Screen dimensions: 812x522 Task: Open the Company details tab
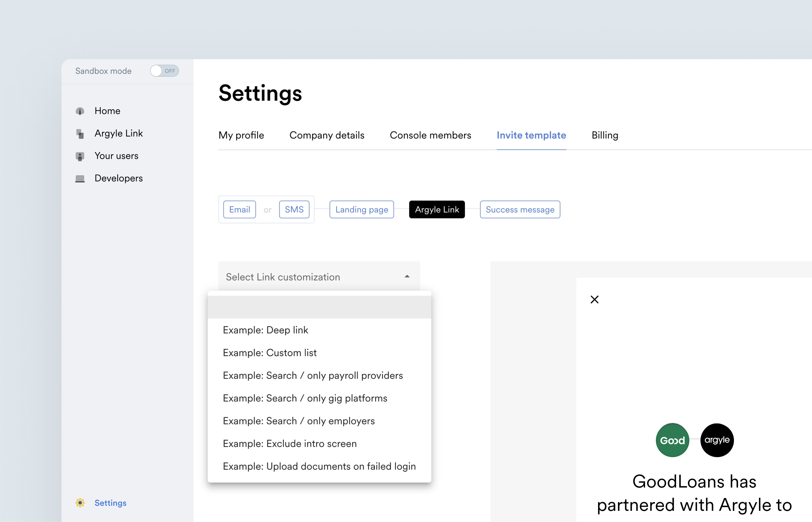point(327,135)
